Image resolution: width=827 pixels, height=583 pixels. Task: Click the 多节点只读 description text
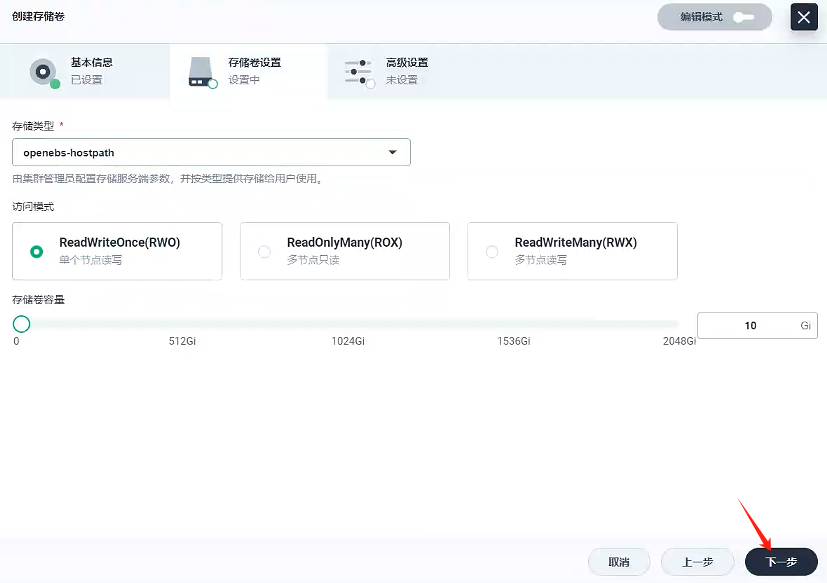pos(313,260)
